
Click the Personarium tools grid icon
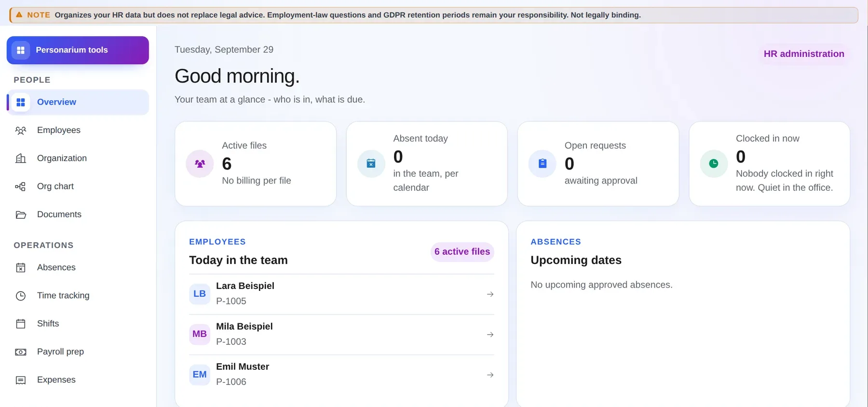(21, 50)
